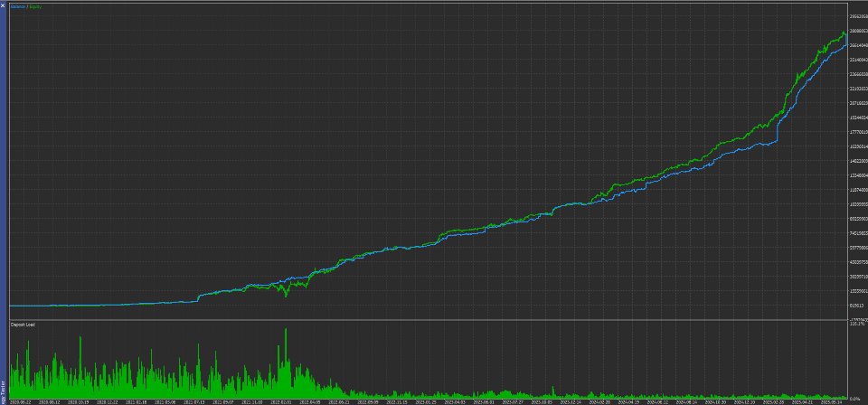This screenshot has width=868, height=405.
Task: Click the 2025.04.21 date label
Action: pos(803,402)
